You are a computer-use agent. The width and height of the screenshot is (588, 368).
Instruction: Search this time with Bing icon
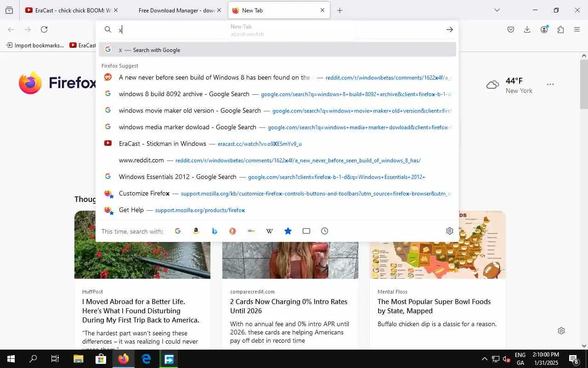215,231
